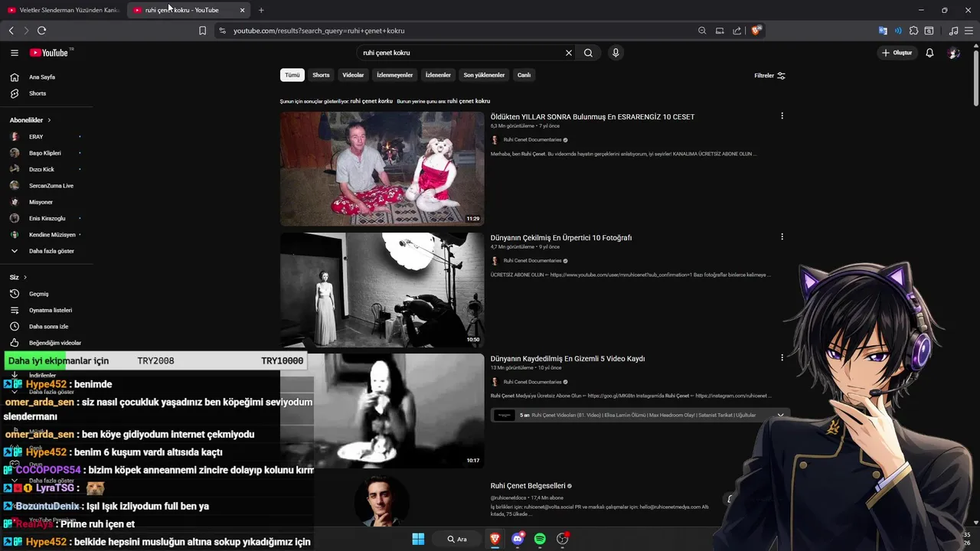Close the ruhi çenet kokru tab
The width and height of the screenshot is (980, 551).
242,10
